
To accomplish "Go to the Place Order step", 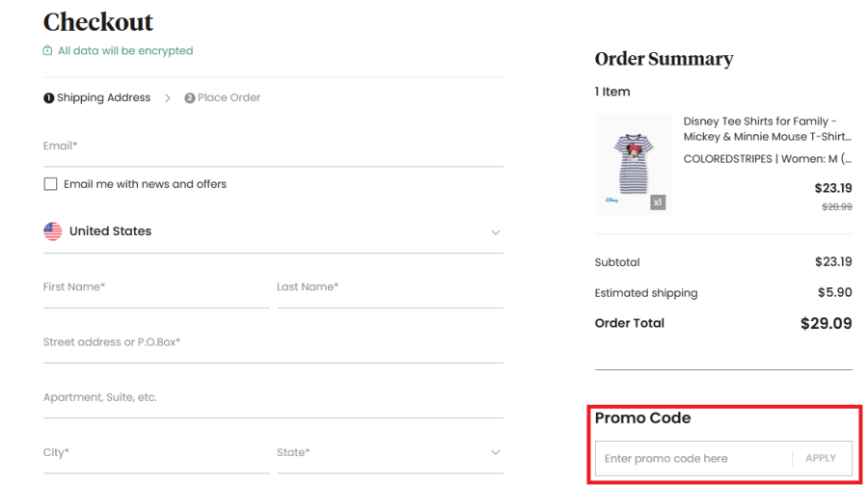I will (229, 98).
